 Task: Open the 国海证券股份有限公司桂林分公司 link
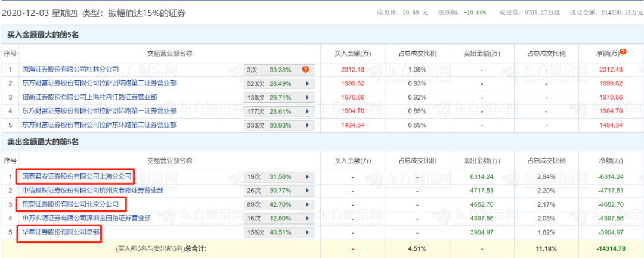70,69
